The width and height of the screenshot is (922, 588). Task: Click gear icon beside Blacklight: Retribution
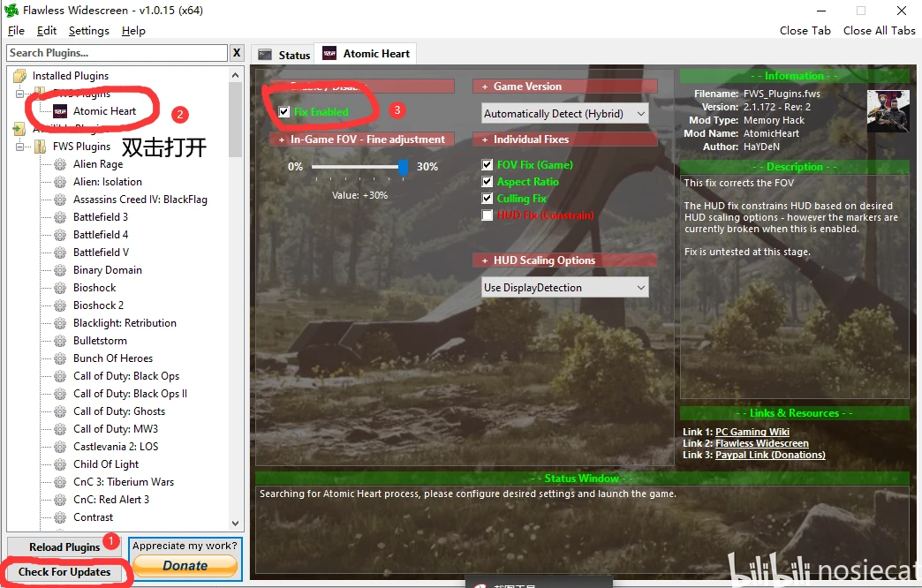point(60,323)
